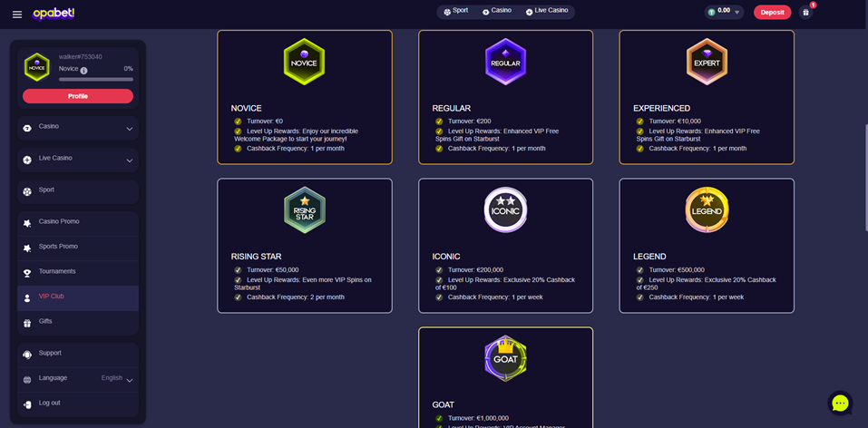868x428 pixels.
Task: Click the Gifts box icon
Action: [x=27, y=323]
